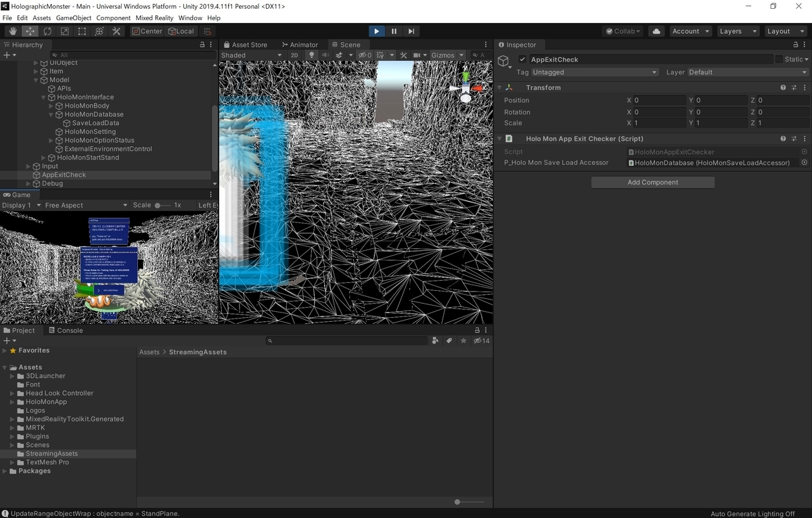Open the Shaded draw mode dropdown

(251, 55)
